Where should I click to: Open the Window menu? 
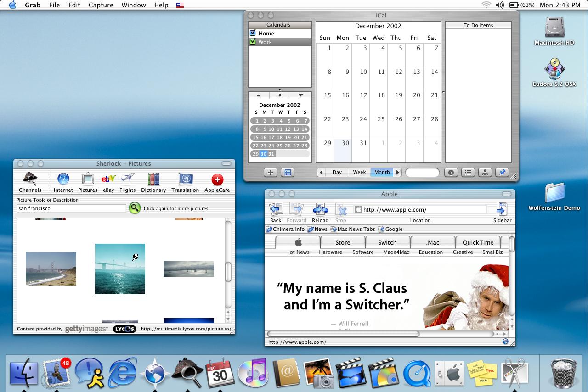(134, 5)
